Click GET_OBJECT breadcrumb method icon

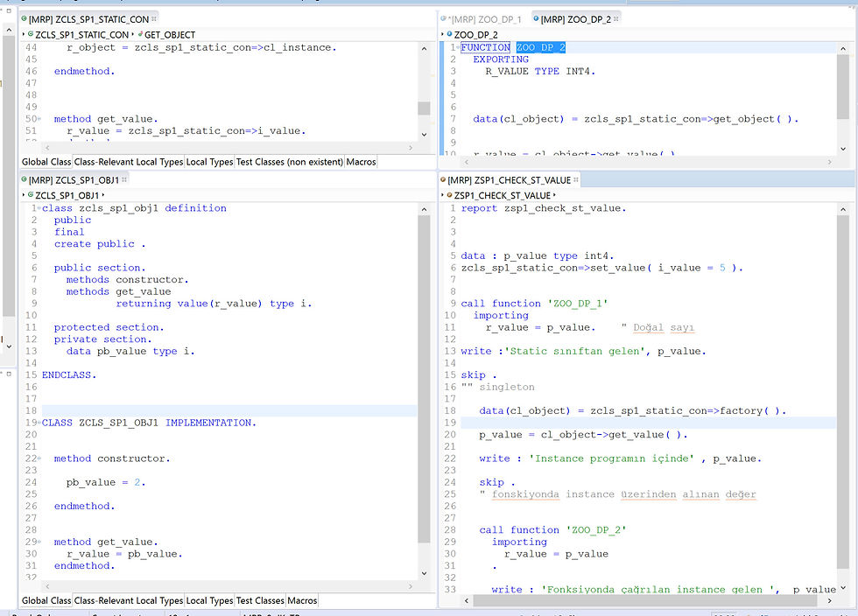[x=140, y=34]
